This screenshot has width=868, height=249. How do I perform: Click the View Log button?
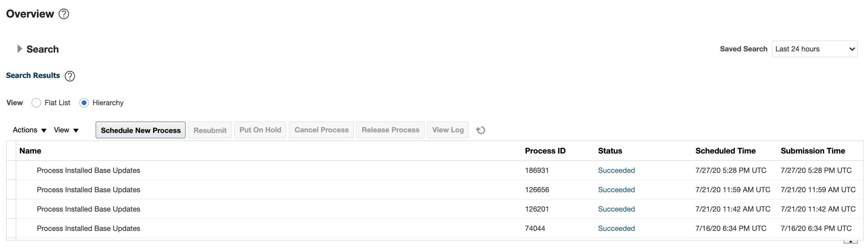click(x=448, y=130)
